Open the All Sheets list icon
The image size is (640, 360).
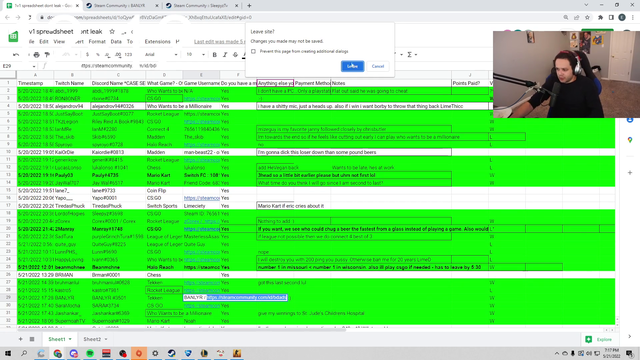click(x=32, y=339)
